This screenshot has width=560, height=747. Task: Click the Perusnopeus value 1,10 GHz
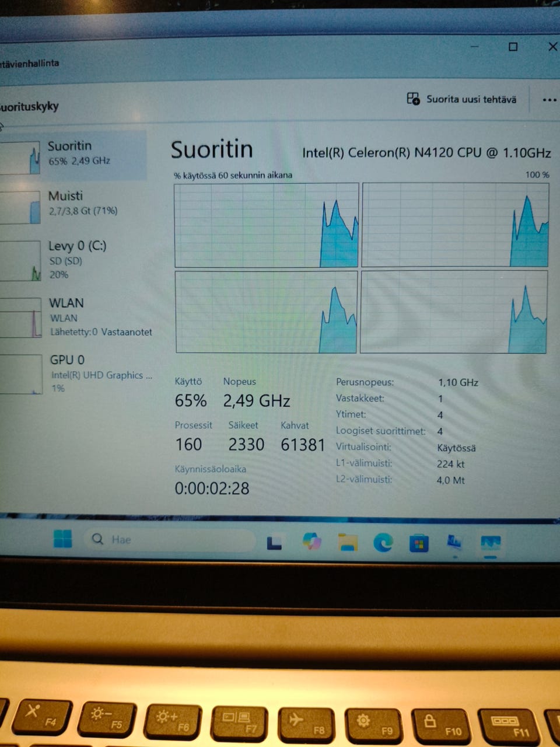[x=458, y=383]
